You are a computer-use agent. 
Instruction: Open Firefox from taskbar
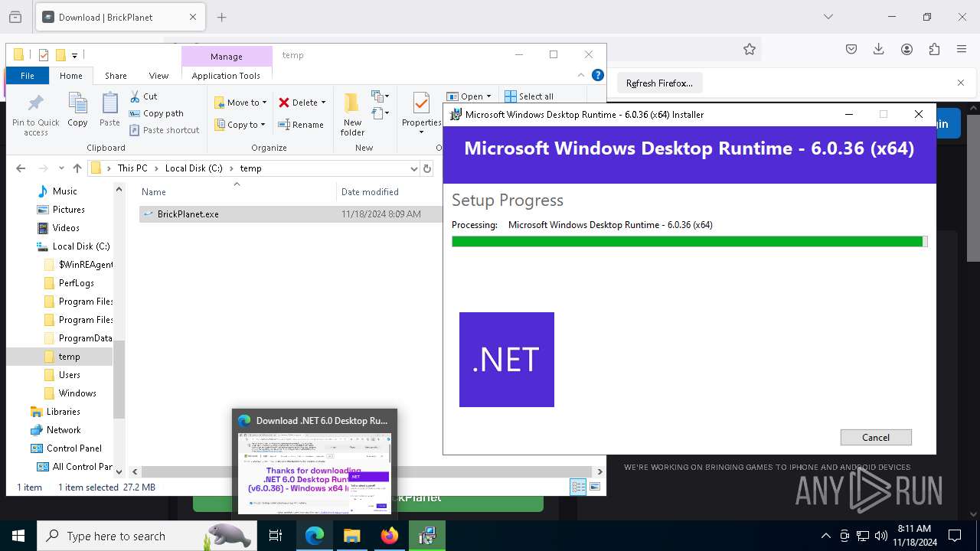point(390,536)
